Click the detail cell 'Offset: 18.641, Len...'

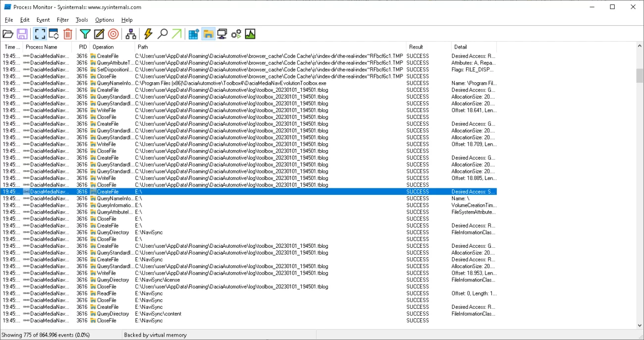click(x=474, y=111)
